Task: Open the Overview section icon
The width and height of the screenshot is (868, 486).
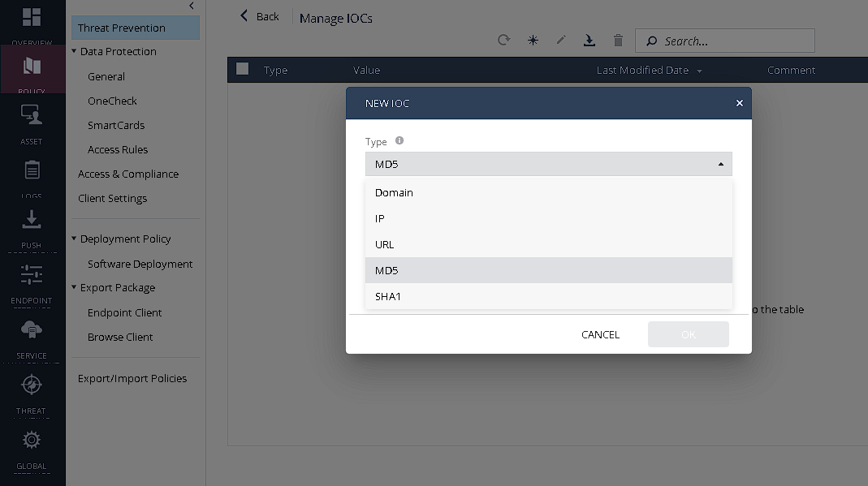Action: [32, 17]
